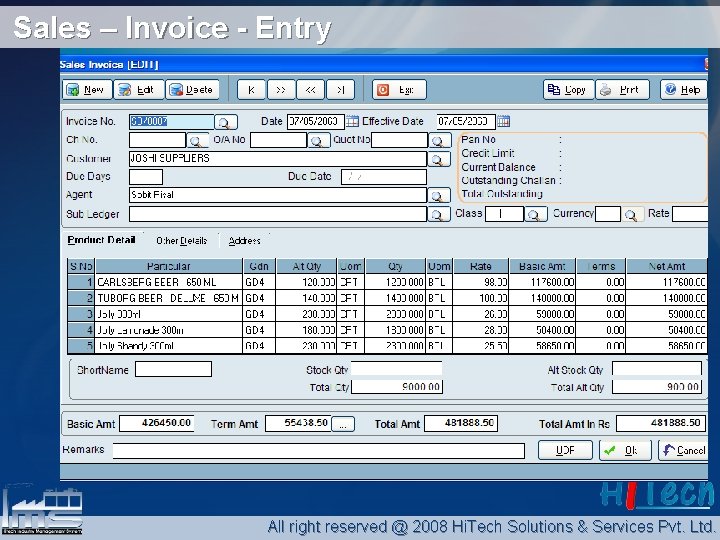This screenshot has height=540, width=720.
Task: Click the Basic Amt total field 426450.00
Action: coord(157,423)
